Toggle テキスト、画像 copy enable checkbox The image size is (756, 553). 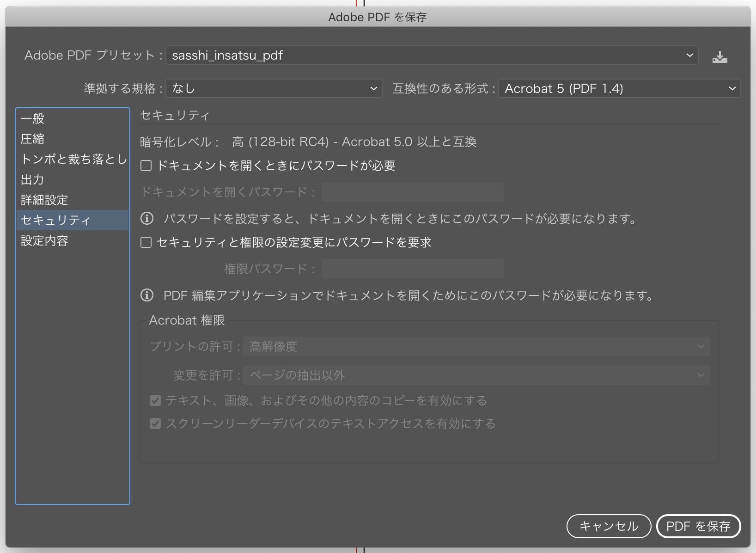coord(155,400)
